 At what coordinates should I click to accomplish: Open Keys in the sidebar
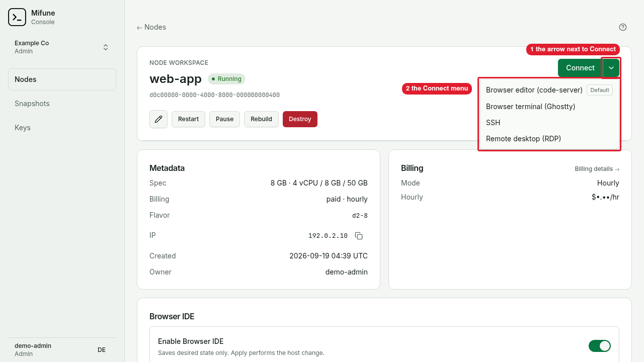click(x=62, y=128)
